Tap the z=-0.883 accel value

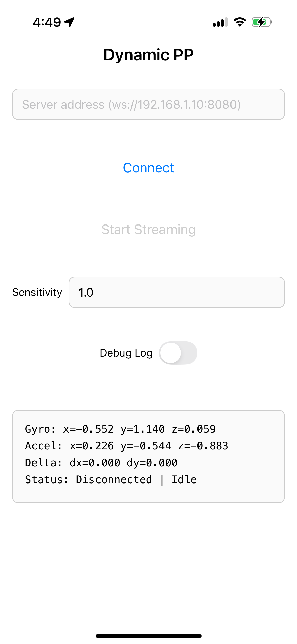pyautogui.click(x=203, y=446)
